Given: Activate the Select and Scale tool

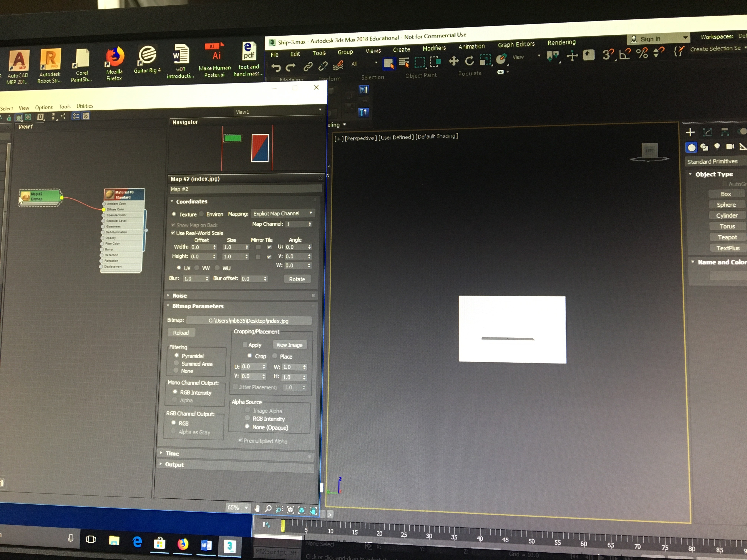Looking at the screenshot, I should [485, 60].
